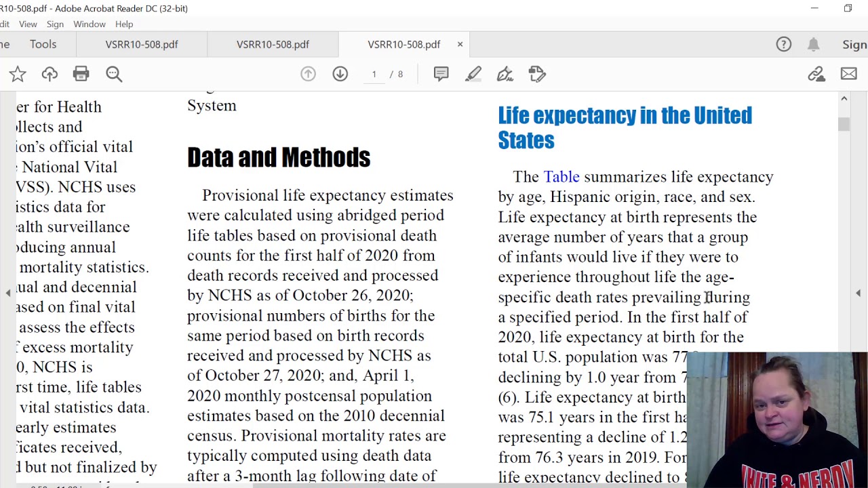
Task: Click the vertical scrollbar up arrow
Action: pos(844,99)
